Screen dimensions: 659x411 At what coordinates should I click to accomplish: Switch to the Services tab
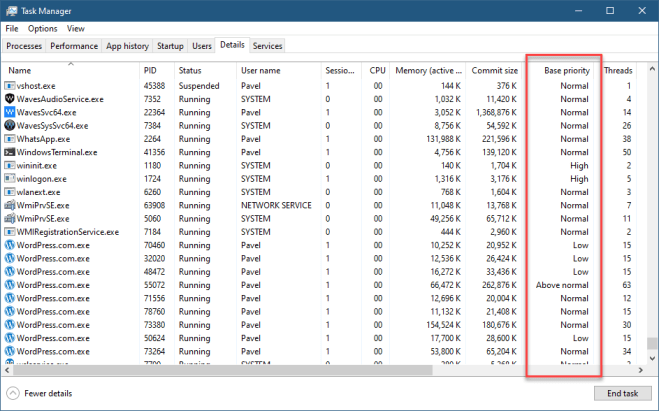point(267,46)
